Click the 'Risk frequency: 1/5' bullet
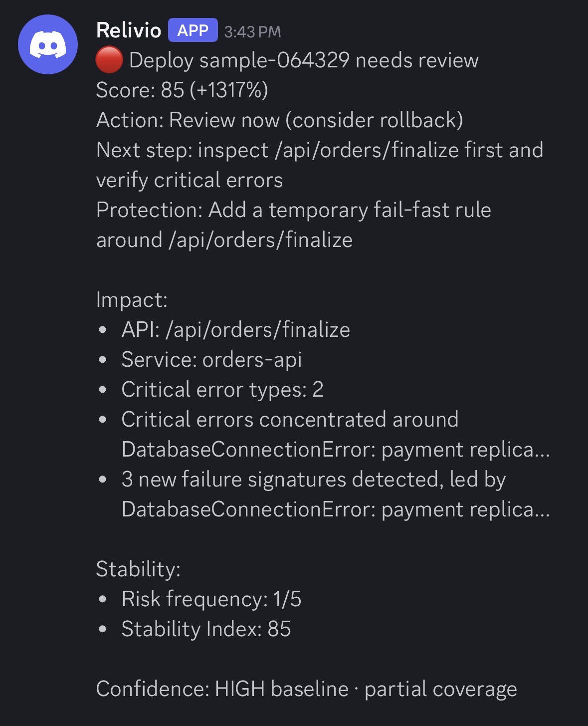 point(211,599)
